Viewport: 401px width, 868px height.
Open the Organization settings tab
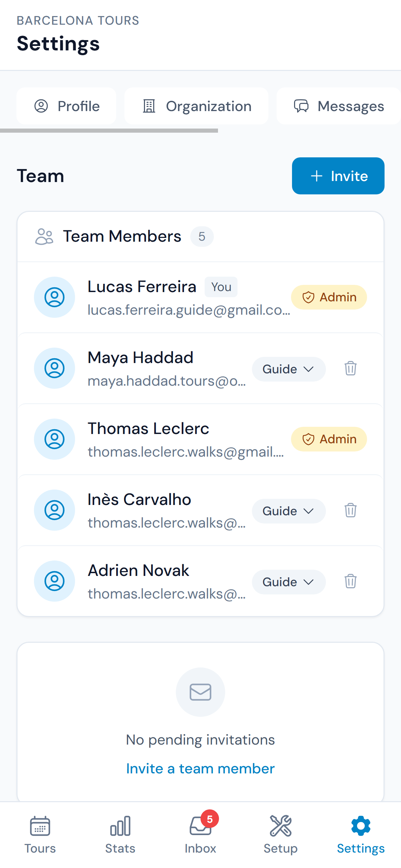coord(196,106)
